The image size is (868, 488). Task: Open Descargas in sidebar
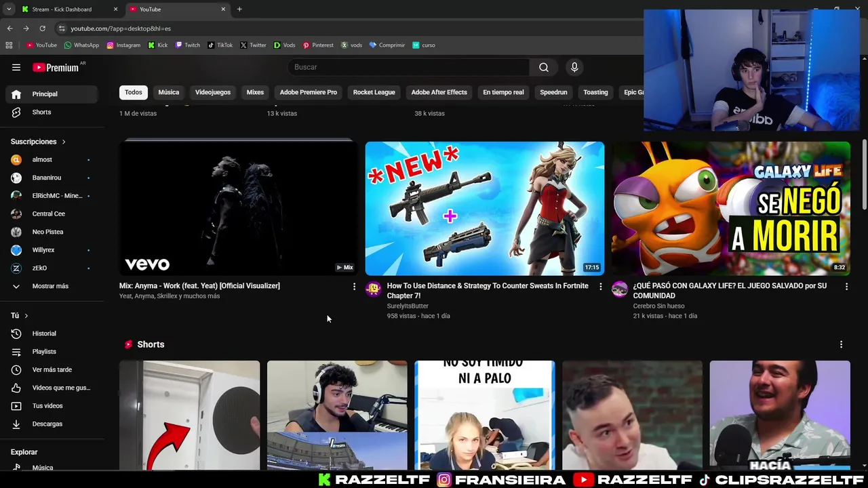click(x=52, y=424)
